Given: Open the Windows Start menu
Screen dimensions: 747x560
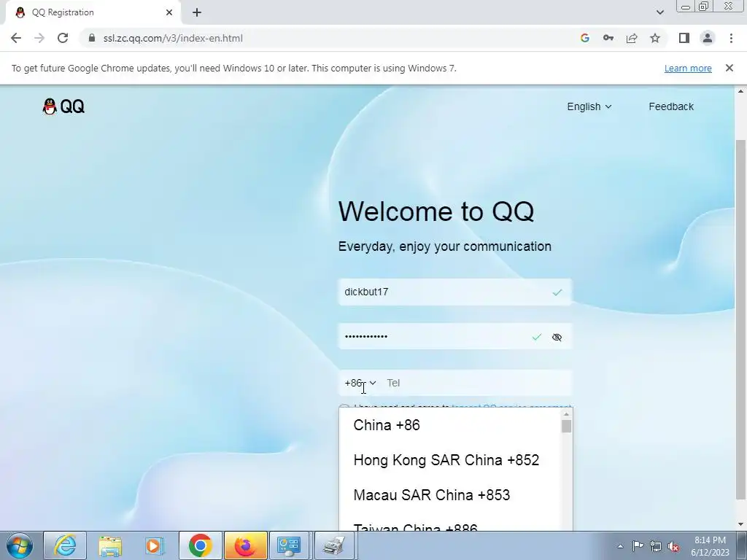Looking at the screenshot, I should [x=20, y=545].
